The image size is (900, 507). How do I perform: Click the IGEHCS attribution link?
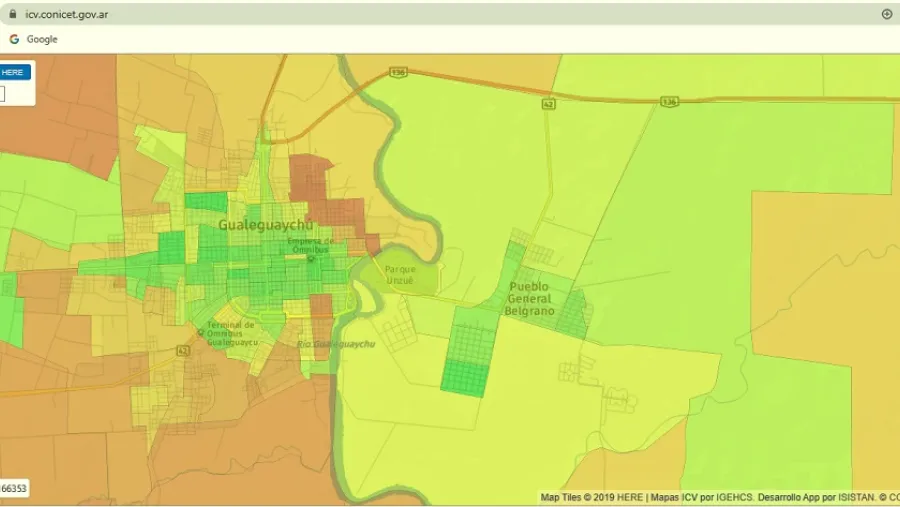727,497
